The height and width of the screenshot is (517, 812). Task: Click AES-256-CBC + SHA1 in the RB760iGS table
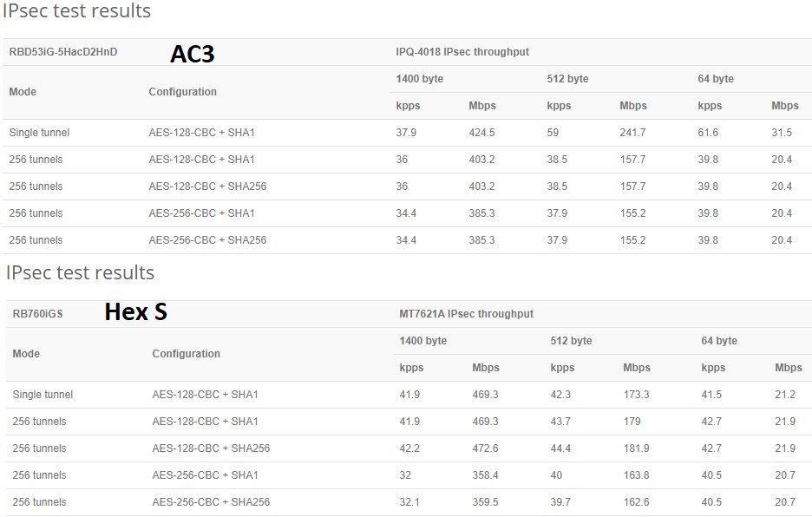pyautogui.click(x=205, y=475)
